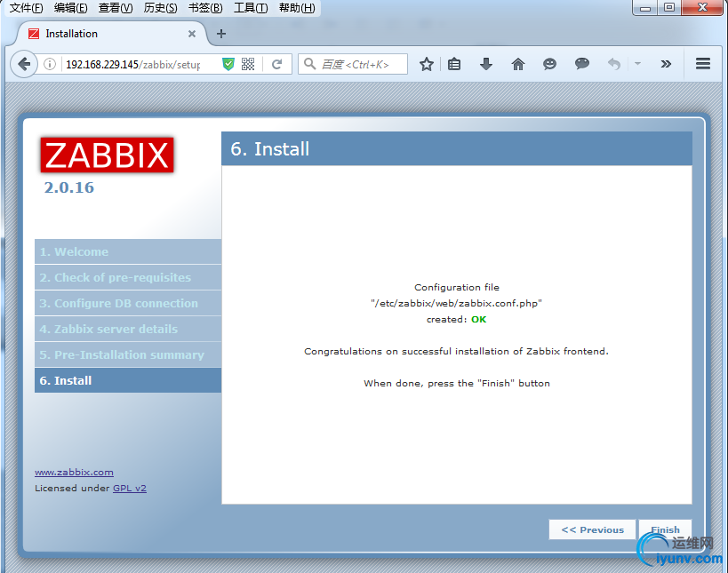
Task: Show more toolbar items chevron
Action: [x=666, y=64]
